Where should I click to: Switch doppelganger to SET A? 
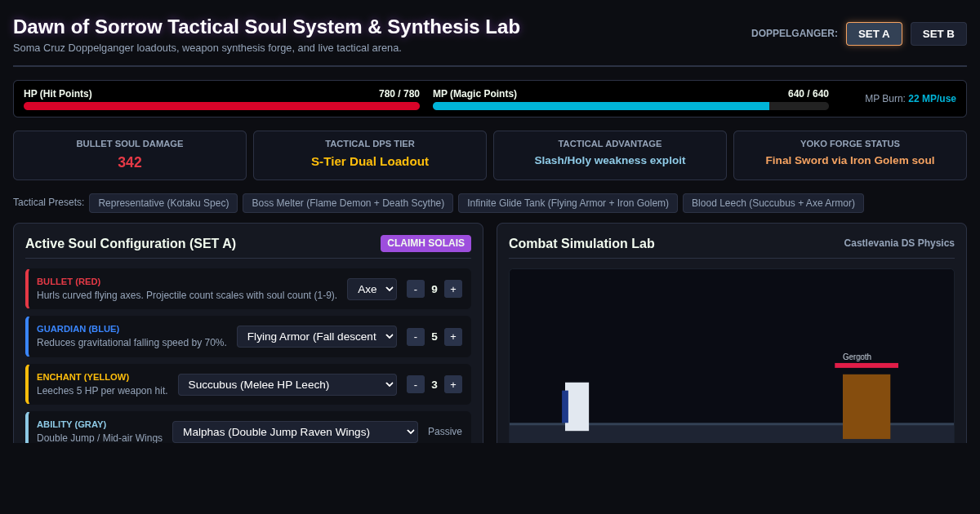pyautogui.click(x=874, y=33)
